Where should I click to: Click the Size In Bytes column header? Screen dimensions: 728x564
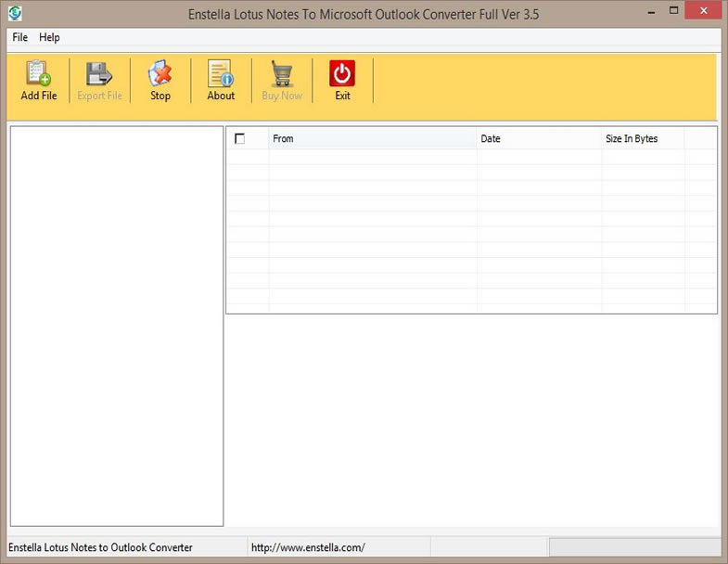(x=642, y=138)
